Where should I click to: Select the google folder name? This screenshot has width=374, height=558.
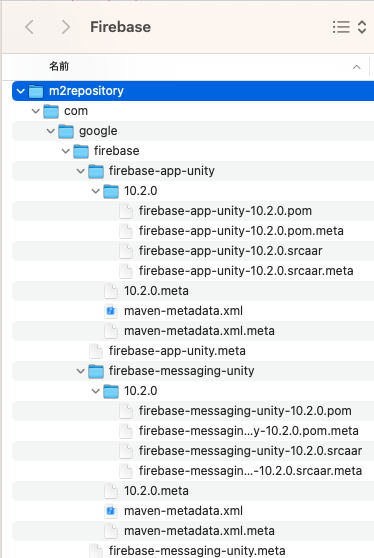tap(98, 131)
